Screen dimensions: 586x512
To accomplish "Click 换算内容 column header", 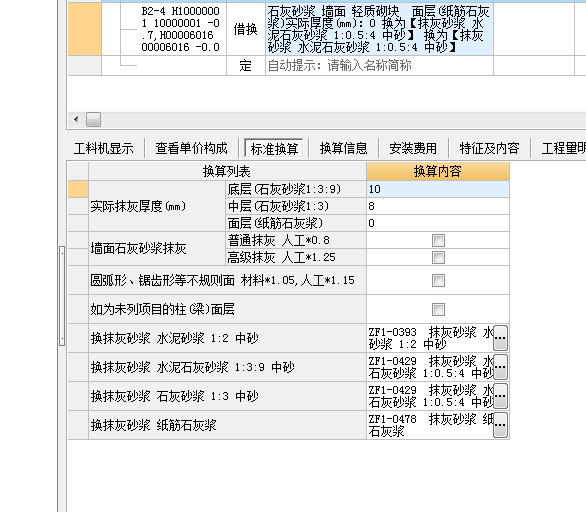I will (x=438, y=171).
